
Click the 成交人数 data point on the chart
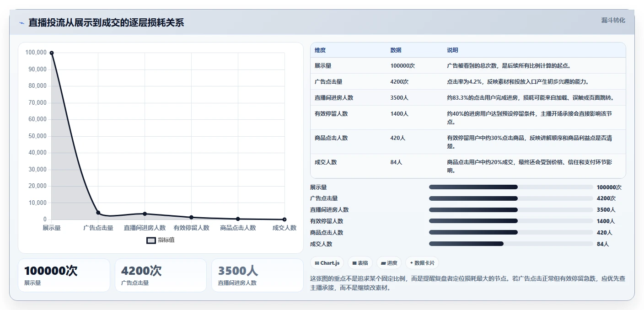tap(284, 219)
